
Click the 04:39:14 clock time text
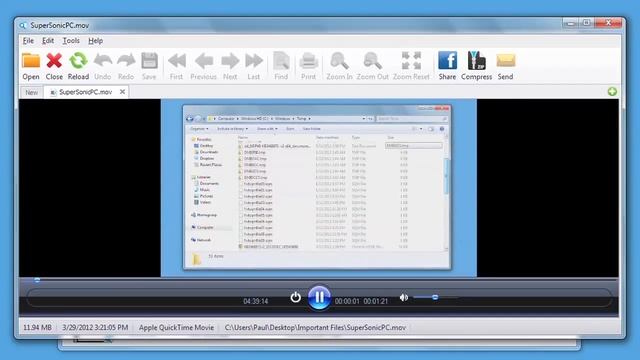pos(256,301)
